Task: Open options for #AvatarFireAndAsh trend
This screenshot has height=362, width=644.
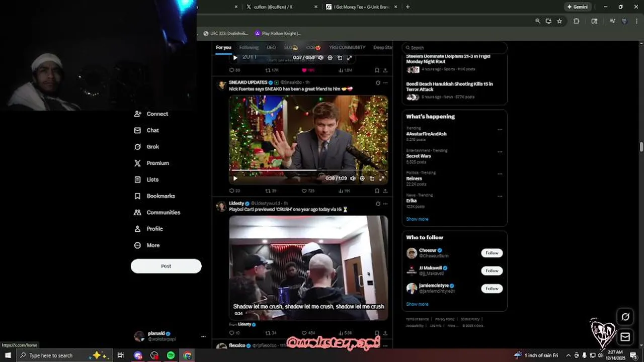Action: click(x=500, y=130)
